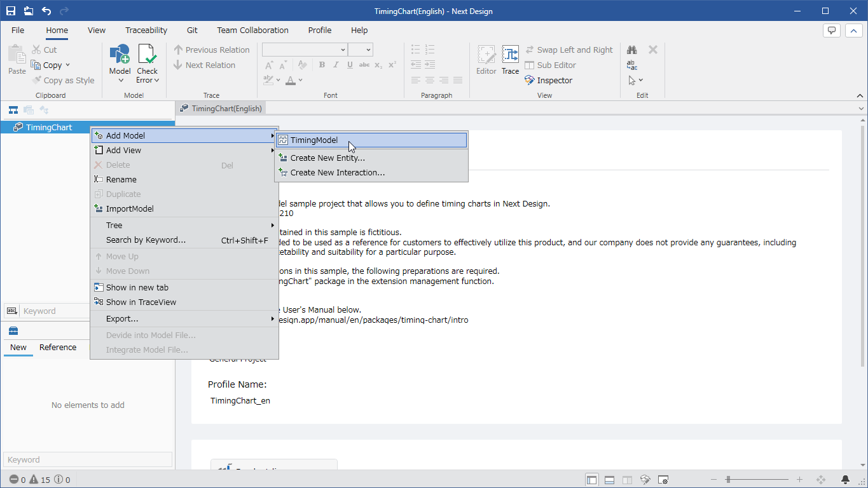
Task: Click the toolbox icon above New tab
Action: tap(13, 331)
